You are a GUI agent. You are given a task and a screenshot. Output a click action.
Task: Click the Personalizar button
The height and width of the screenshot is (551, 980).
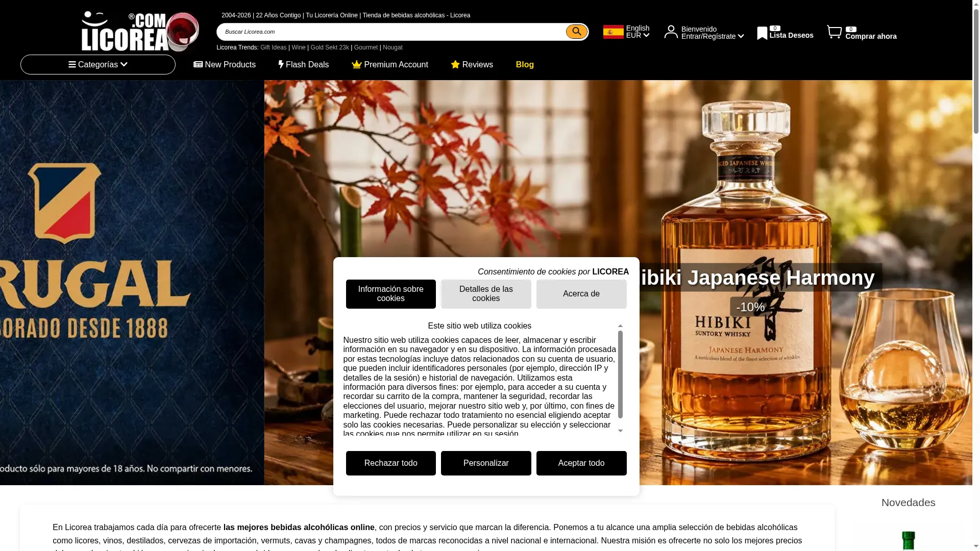click(x=486, y=463)
